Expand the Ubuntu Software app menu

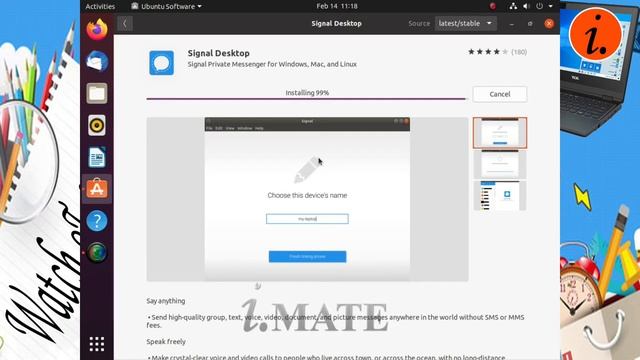167,6
